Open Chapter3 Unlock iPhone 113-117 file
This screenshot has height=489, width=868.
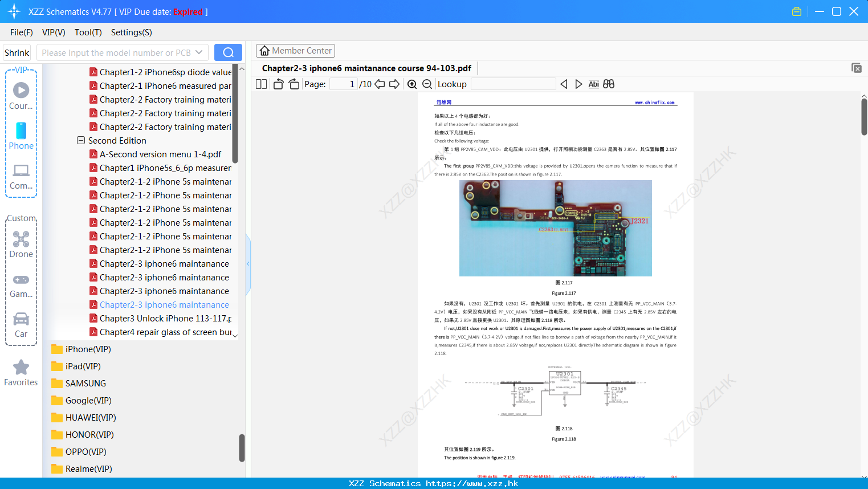tap(160, 319)
